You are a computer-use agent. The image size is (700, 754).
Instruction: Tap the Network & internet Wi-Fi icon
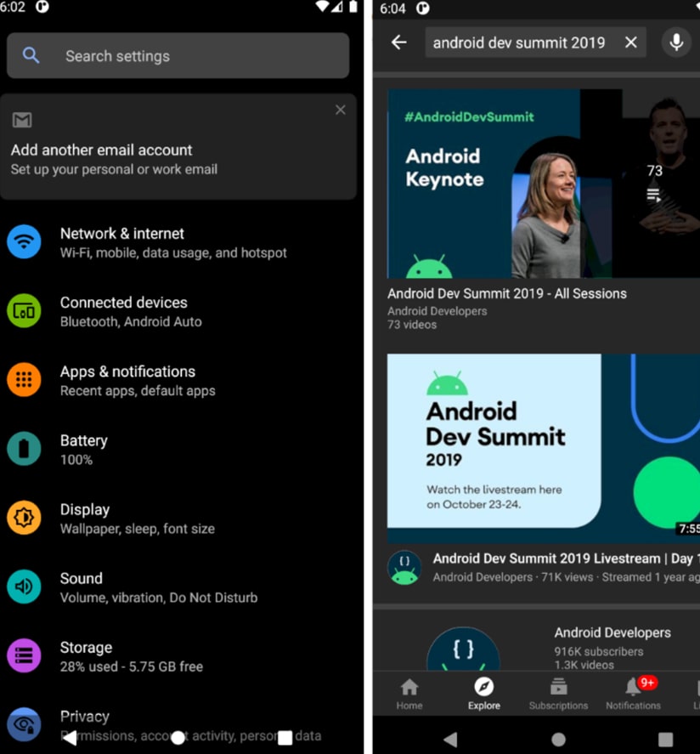24,241
